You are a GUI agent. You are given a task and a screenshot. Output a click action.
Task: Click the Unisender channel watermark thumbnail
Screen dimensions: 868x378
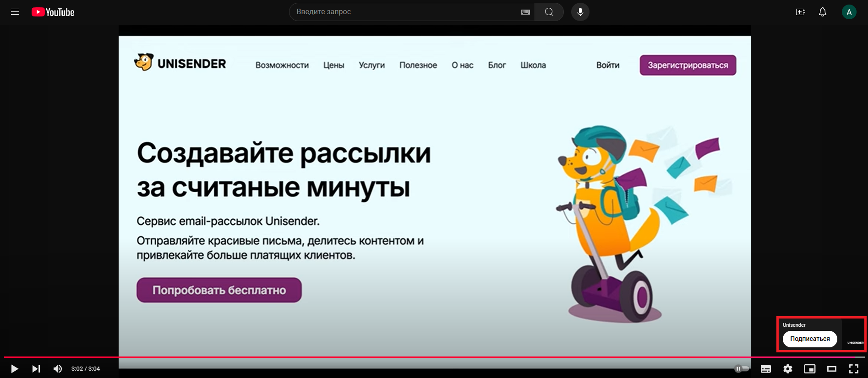(853, 335)
